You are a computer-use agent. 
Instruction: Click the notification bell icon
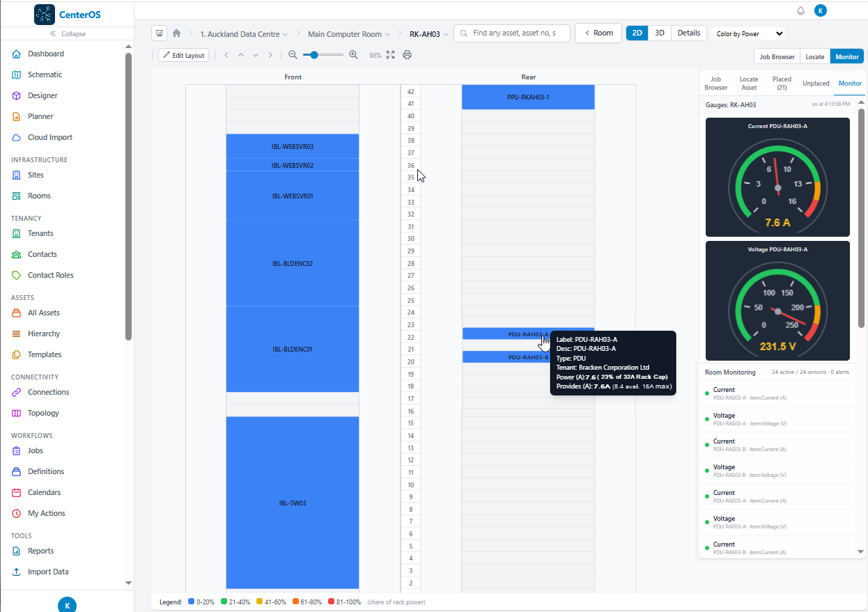[x=800, y=10]
